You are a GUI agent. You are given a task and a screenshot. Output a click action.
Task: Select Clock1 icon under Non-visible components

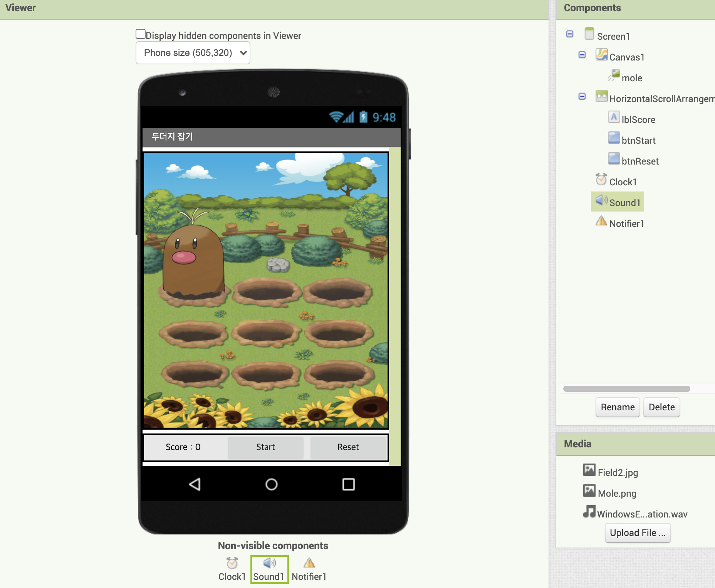(232, 563)
